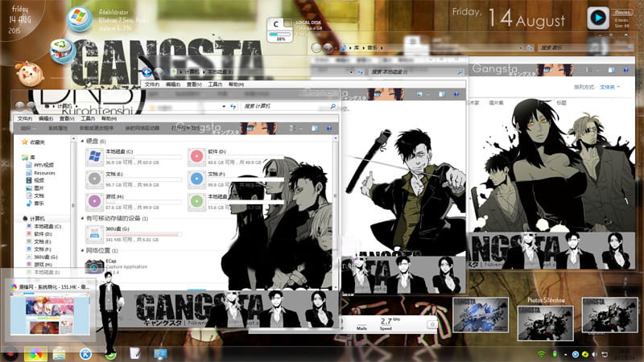Open 排列方式 文件夹 dropdown in the Music window
644x362 pixels.
point(610,87)
